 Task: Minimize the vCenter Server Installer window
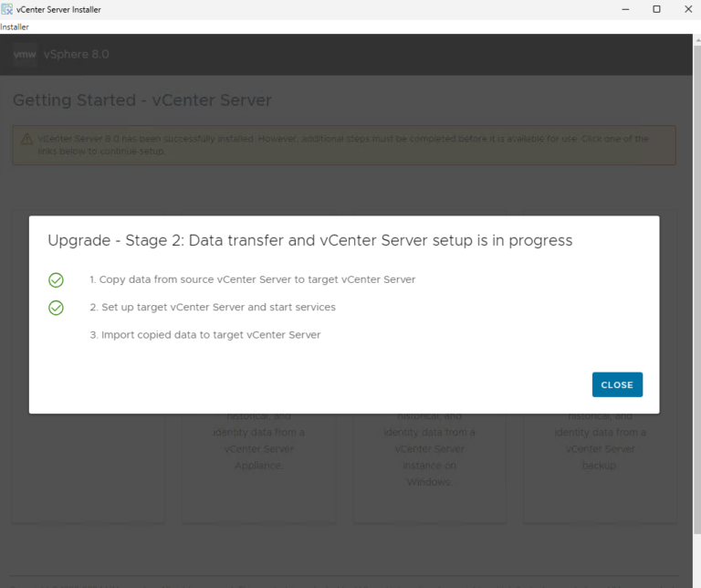(x=625, y=9)
